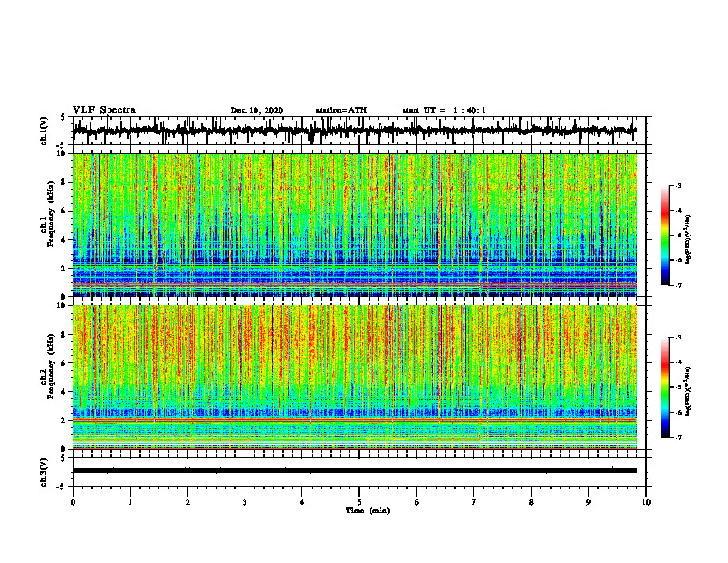Click time axis tick label "7"
728x563 pixels.
click(474, 502)
